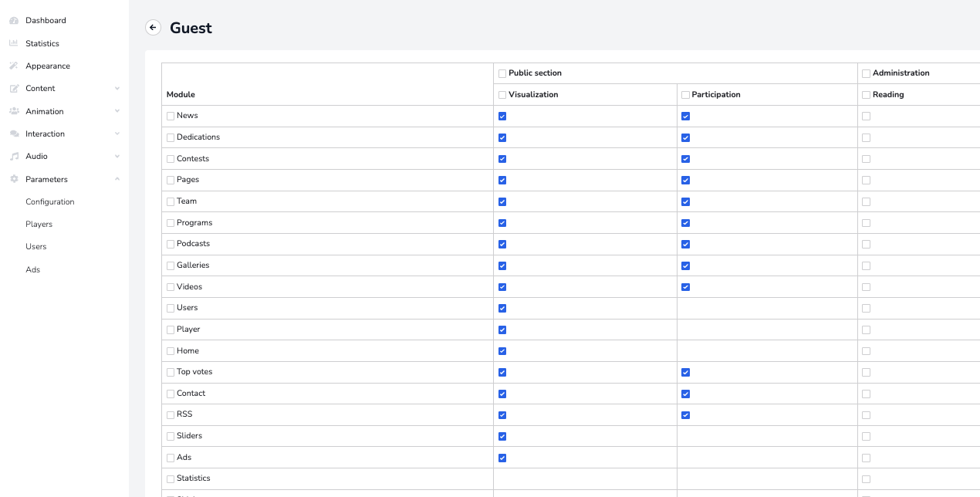This screenshot has height=497, width=980.
Task: Check the Player module row checkbox
Action: pyautogui.click(x=171, y=330)
